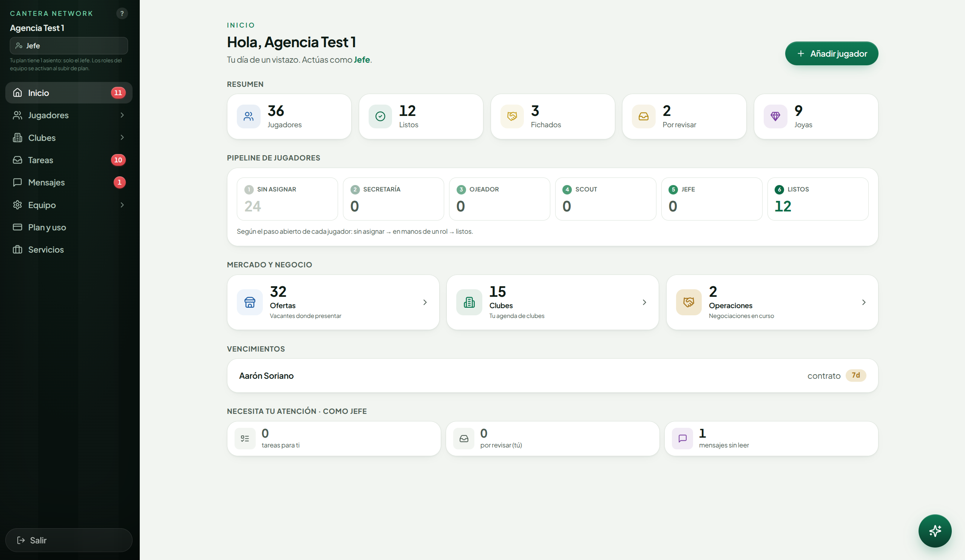Select the Sin asignar pipeline stage
This screenshot has height=560, width=965.
coord(287,199)
